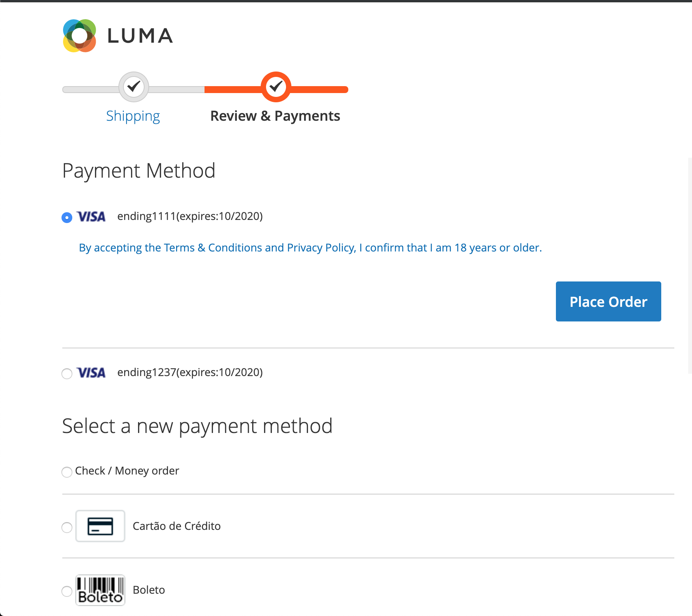
Task: Select the Cartão de Crédito radio button
Action: [x=67, y=528]
